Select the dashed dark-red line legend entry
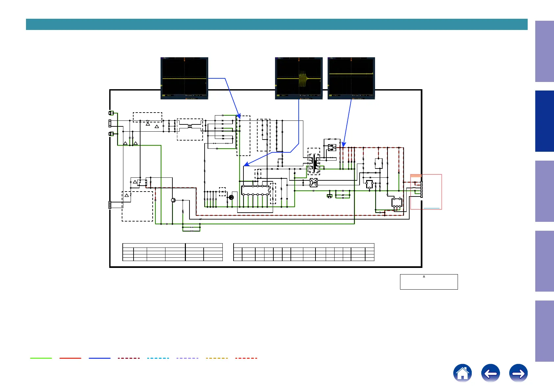Screen dimensions: 554x392 tap(129, 358)
